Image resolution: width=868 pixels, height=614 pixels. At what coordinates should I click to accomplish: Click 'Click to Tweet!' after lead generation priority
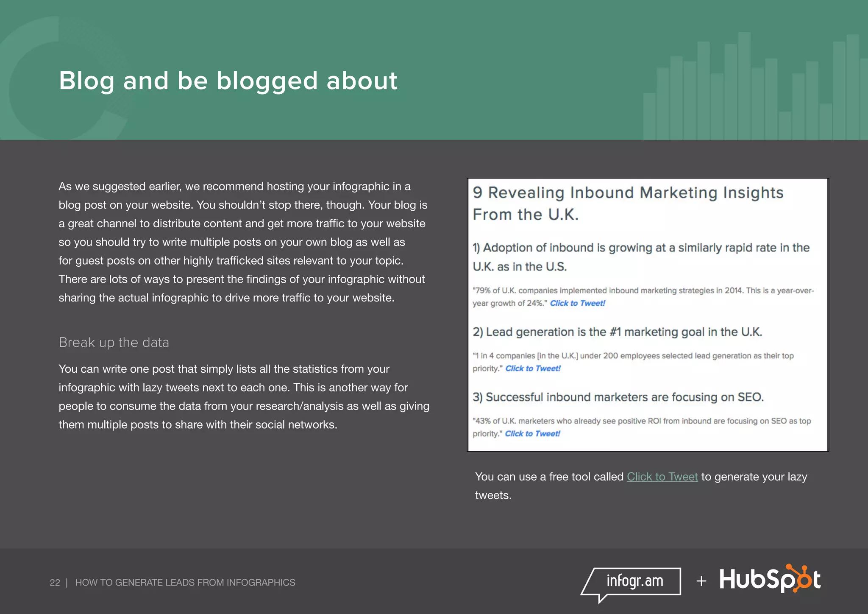[533, 368]
